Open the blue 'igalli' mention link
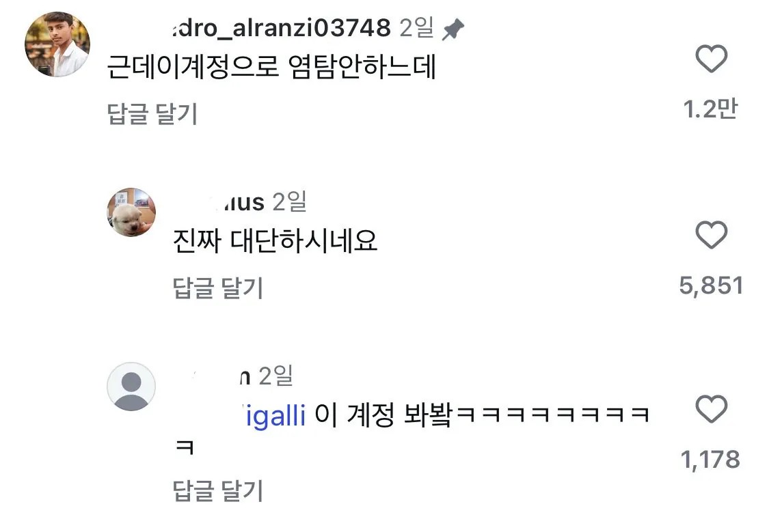This screenshot has height=532, width=769. click(x=273, y=415)
